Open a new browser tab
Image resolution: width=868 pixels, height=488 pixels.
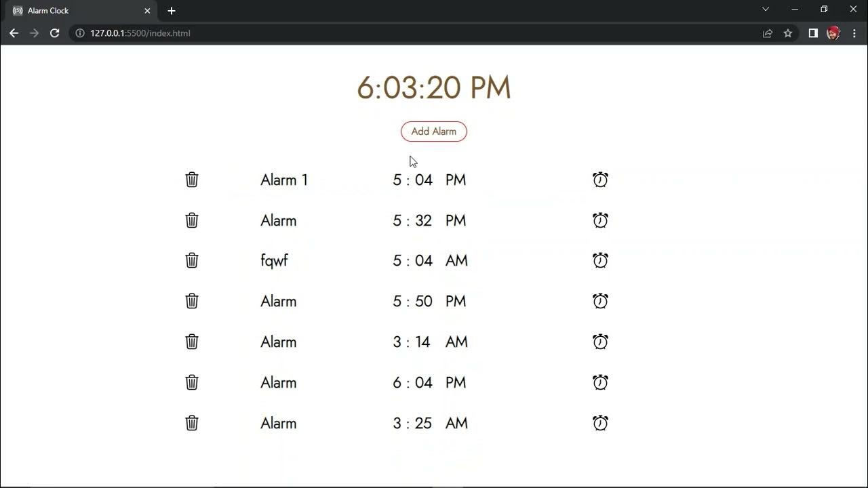[x=172, y=11]
